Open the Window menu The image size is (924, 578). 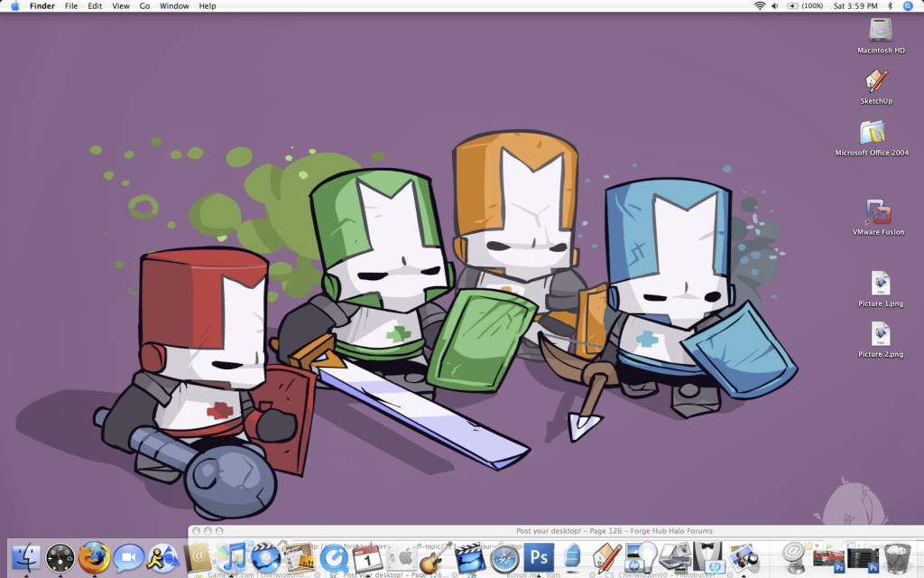[174, 6]
